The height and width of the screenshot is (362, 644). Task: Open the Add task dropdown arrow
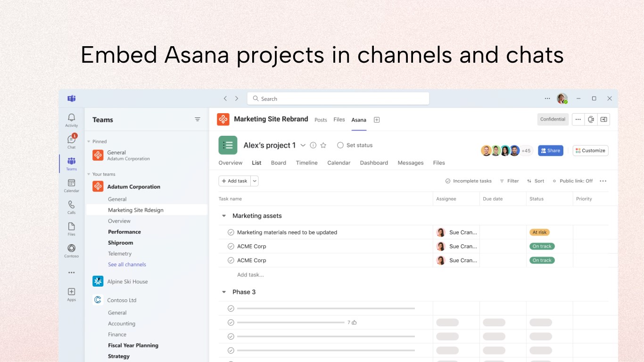pos(255,181)
